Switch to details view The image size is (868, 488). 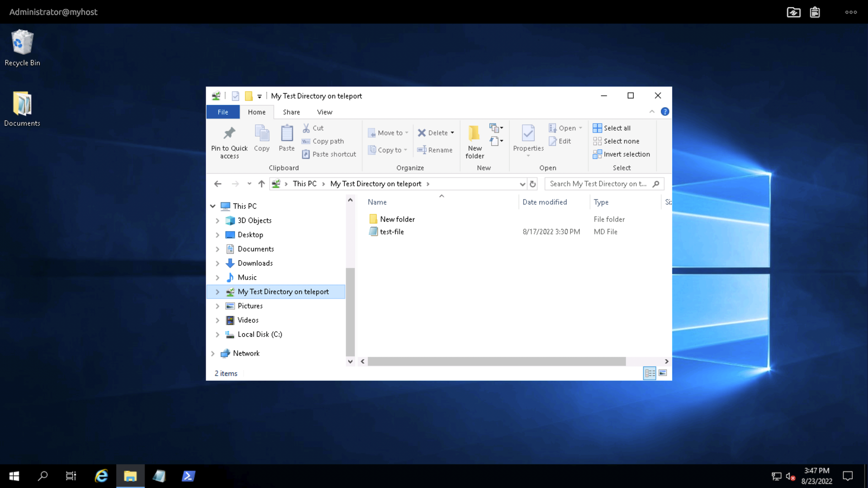650,373
